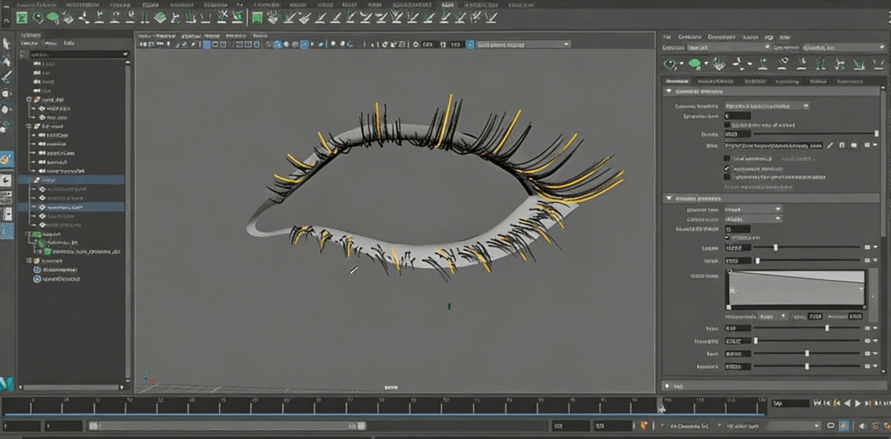Switch to the second tab in the XGen editor

[714, 80]
